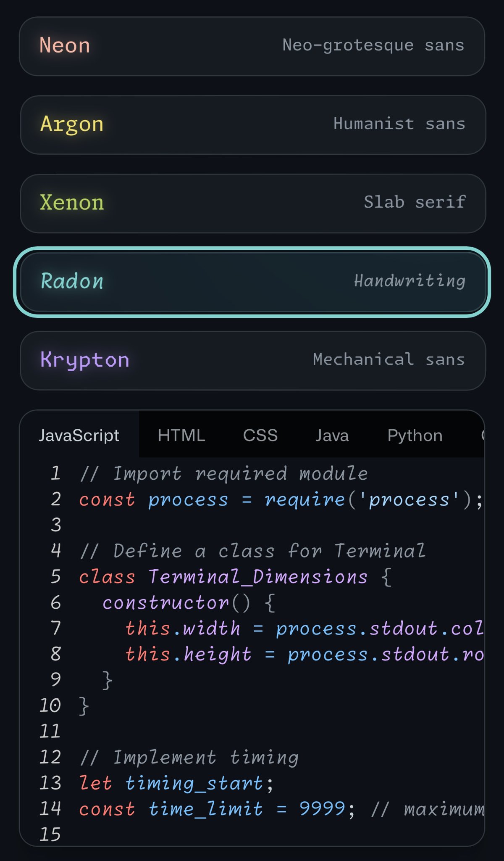Viewport: 504px width, 861px height.
Task: Click the 'constructor' keyword in code
Action: pyautogui.click(x=165, y=603)
